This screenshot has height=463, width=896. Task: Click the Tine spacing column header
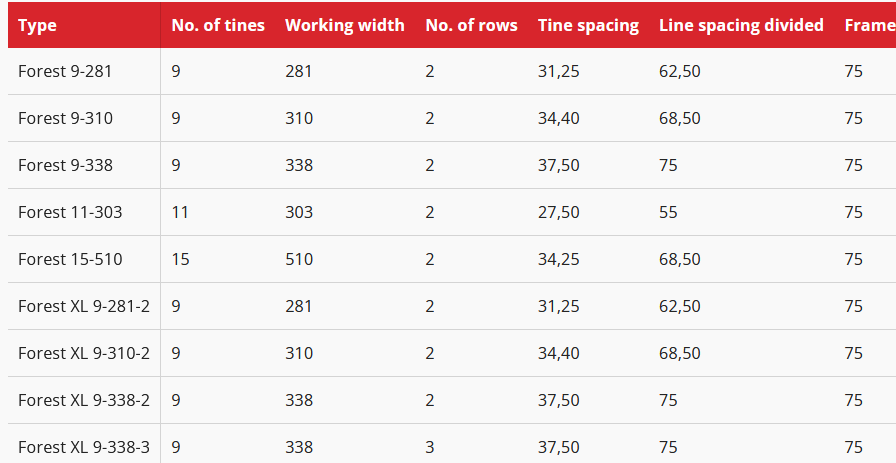588,25
